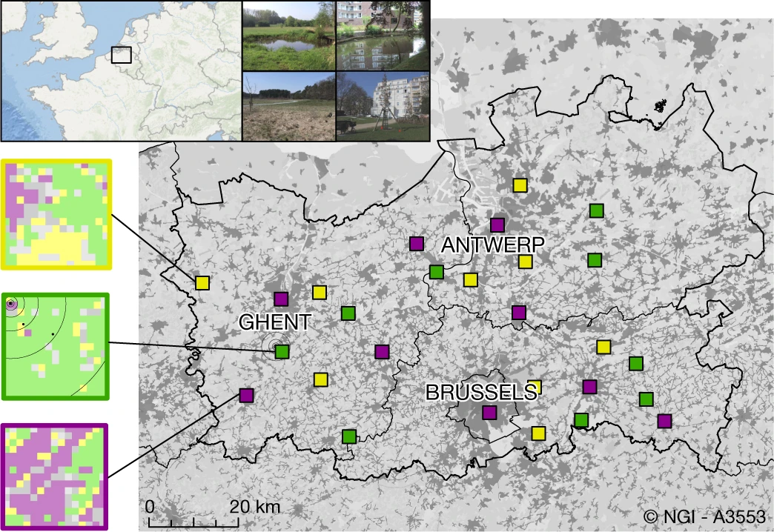Click the yellow marker partly behind the BRUSSELS label

(535, 387)
